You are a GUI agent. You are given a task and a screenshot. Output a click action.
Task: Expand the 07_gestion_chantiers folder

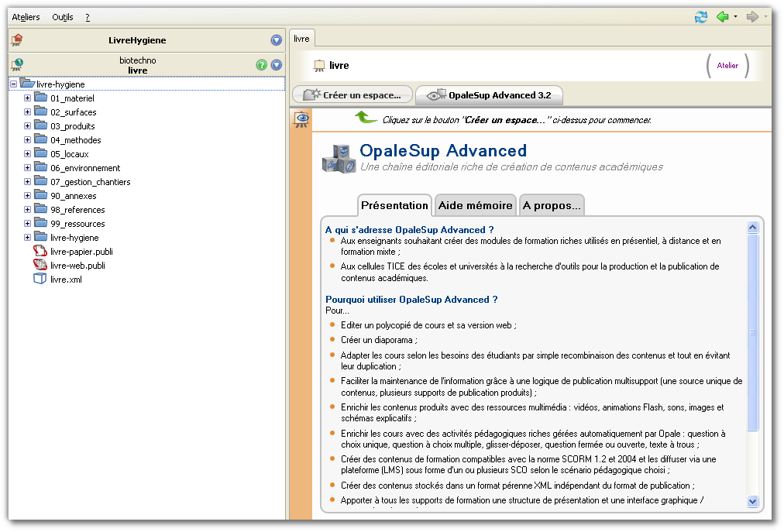click(27, 182)
